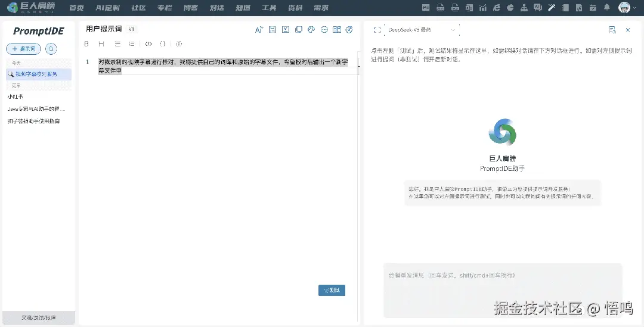
Task: Click the info circle icon in editor toolbar
Action: (179, 43)
